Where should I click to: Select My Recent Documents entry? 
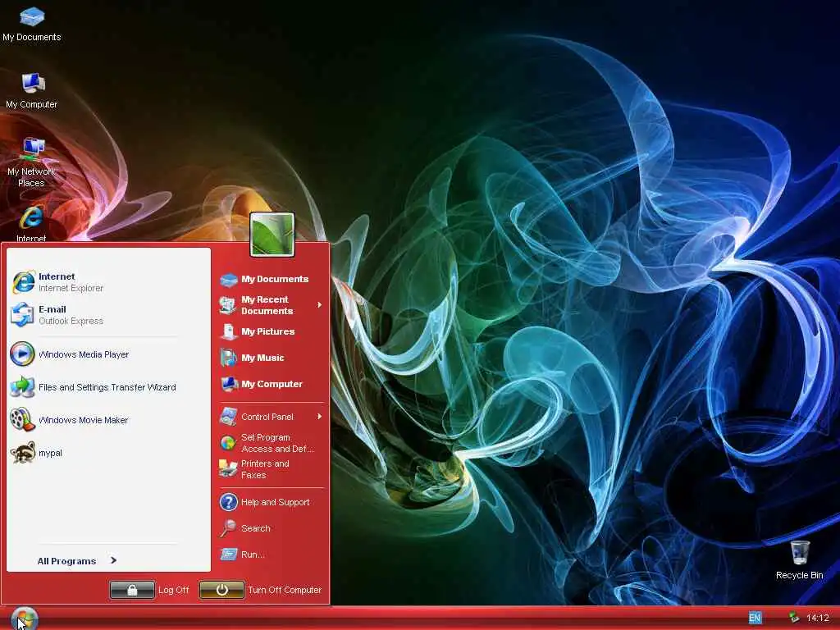[265, 305]
